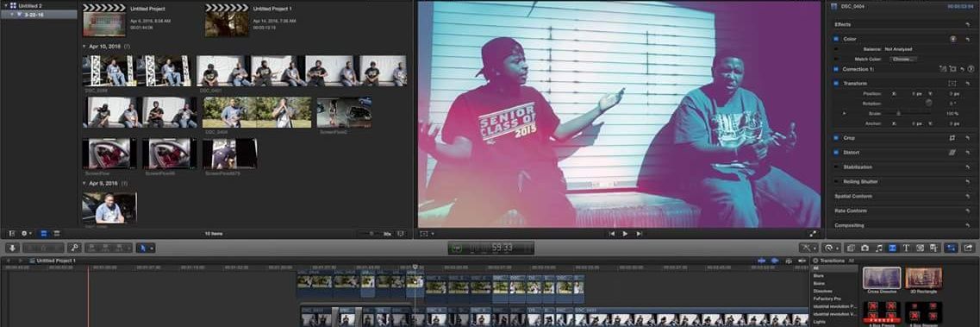Enter full screen viewer playback

click(x=813, y=234)
